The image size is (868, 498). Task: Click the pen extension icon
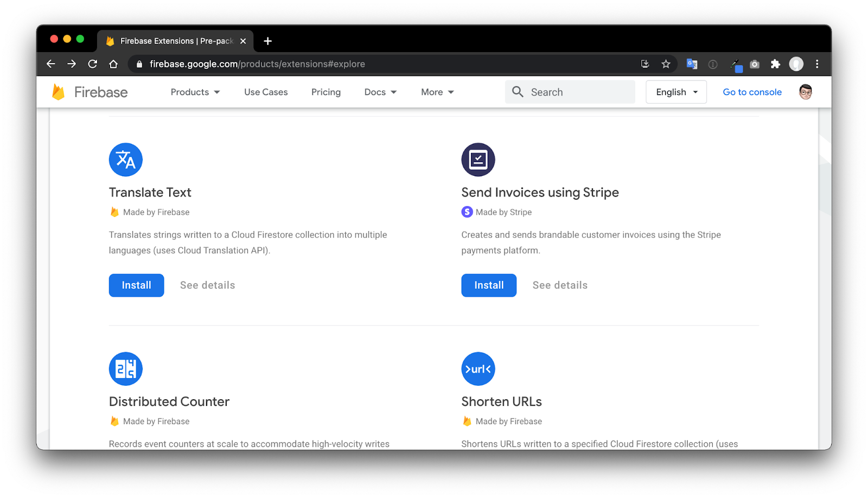pyautogui.click(x=736, y=65)
